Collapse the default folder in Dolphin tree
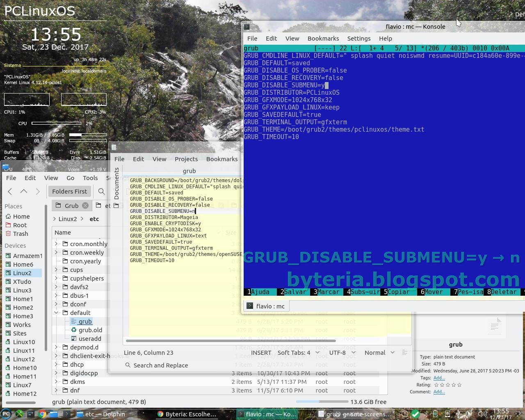Screen dimensions: 525x420 pos(57,313)
